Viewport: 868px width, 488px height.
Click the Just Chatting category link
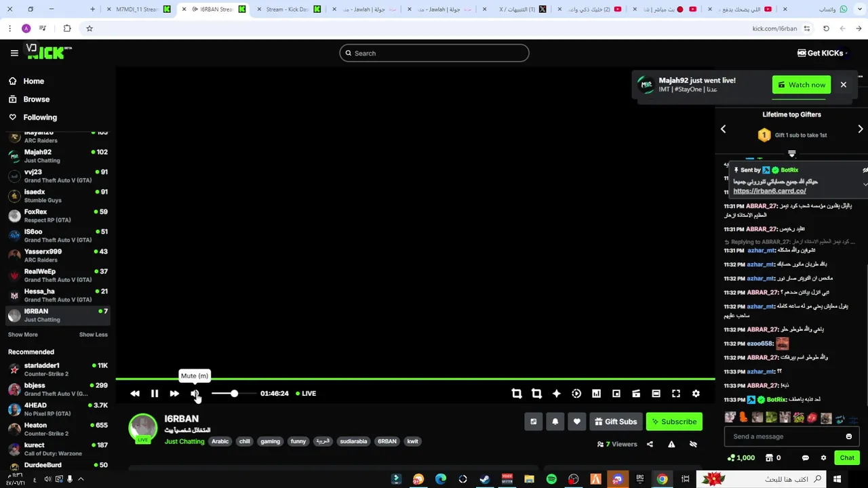[x=184, y=442]
